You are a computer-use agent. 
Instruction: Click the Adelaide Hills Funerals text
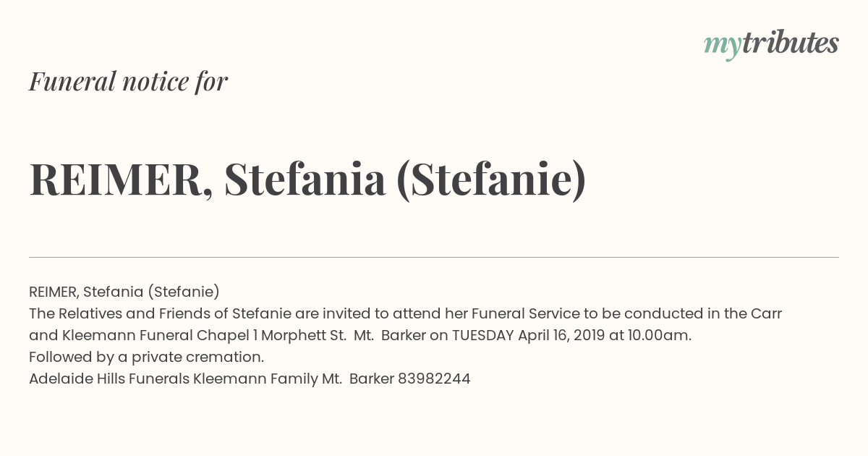(x=109, y=379)
